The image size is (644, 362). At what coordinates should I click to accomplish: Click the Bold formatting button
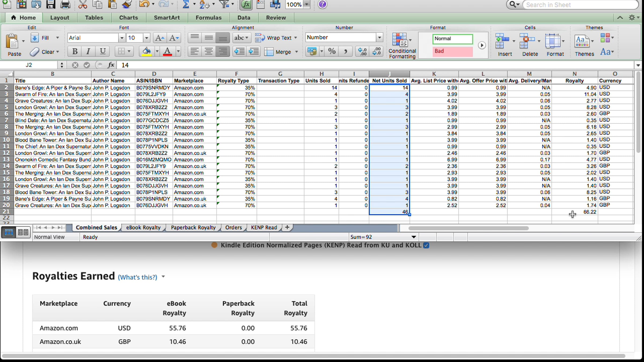coord(75,51)
